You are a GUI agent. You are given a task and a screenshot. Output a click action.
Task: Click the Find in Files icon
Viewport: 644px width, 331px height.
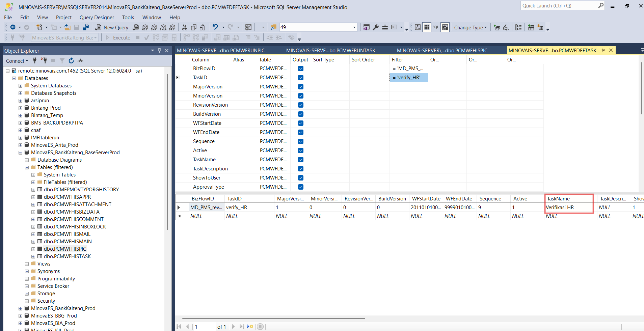click(x=273, y=27)
